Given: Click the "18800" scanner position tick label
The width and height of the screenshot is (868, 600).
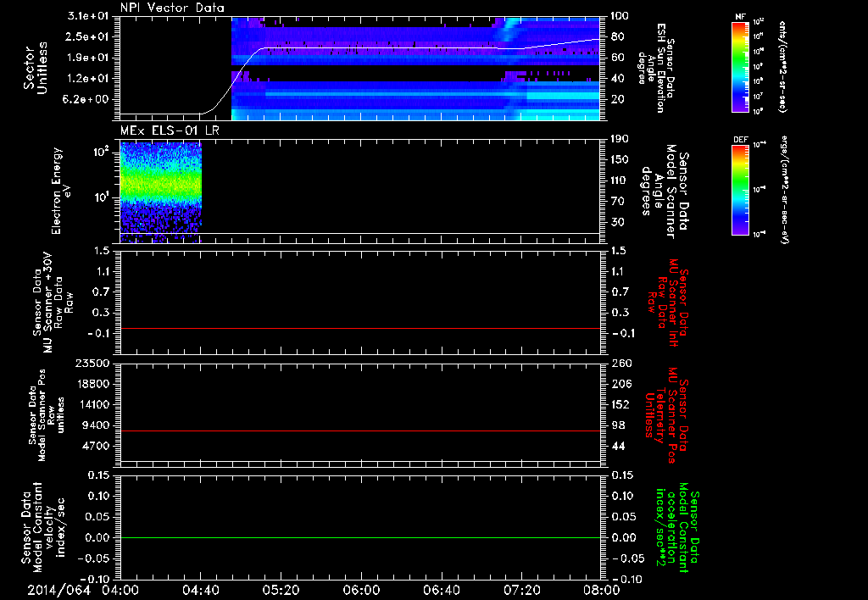Looking at the screenshot, I should (92, 384).
